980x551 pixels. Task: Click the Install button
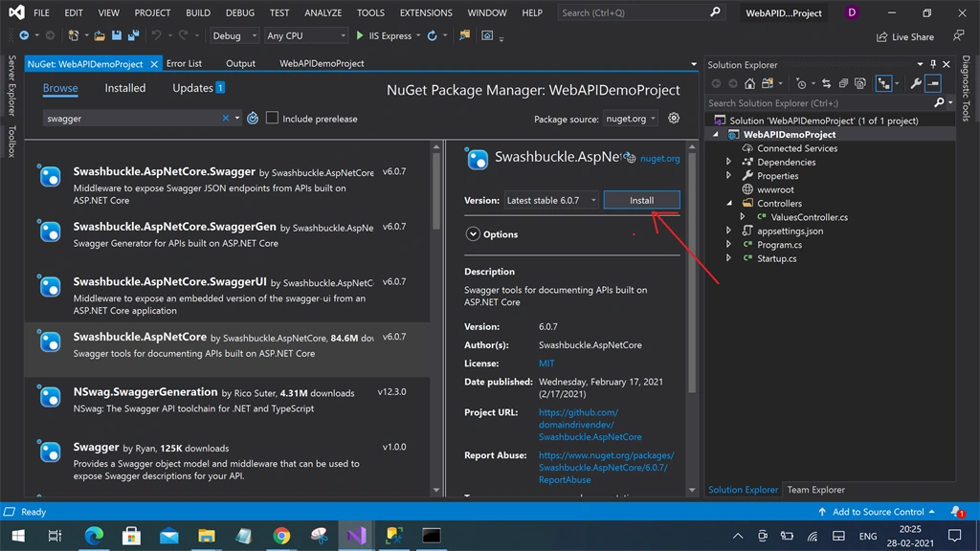tap(641, 200)
